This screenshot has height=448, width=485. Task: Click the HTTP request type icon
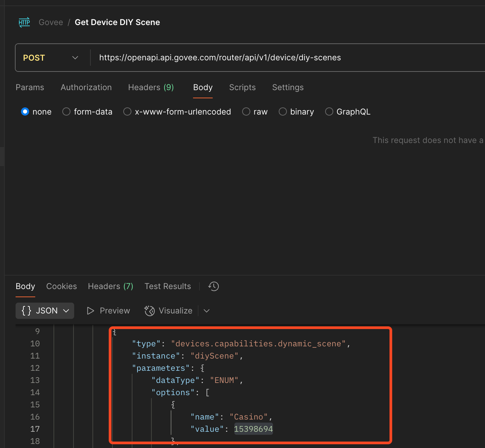[x=24, y=22]
